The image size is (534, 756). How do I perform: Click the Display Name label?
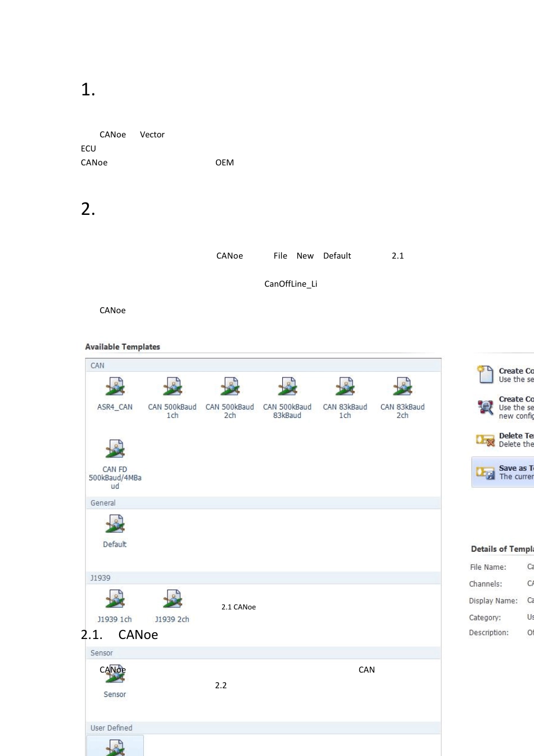493,601
